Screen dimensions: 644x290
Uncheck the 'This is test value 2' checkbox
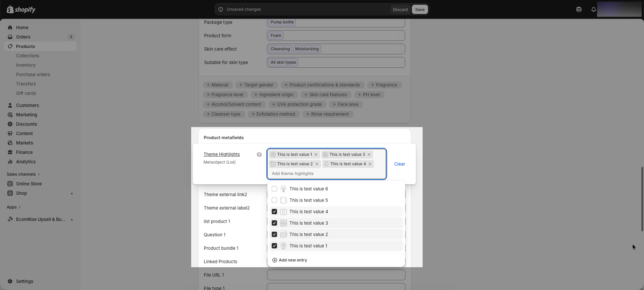coord(274,234)
